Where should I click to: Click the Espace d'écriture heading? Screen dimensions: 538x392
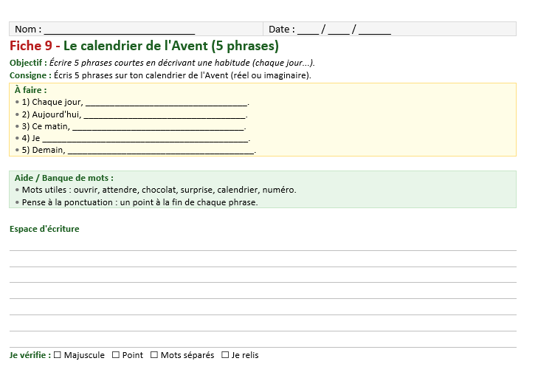tap(44, 229)
